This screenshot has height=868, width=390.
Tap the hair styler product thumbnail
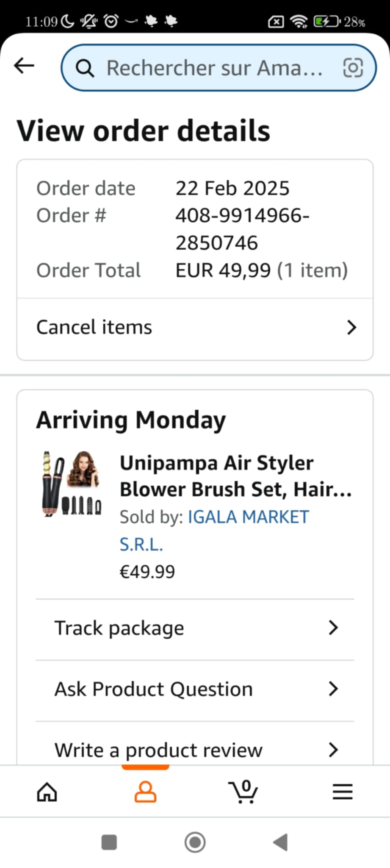click(72, 483)
